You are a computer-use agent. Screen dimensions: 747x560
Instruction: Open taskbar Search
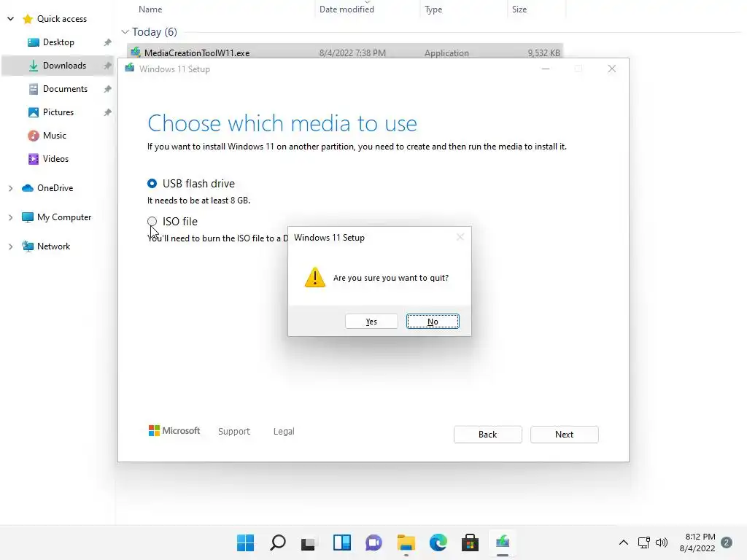pyautogui.click(x=278, y=542)
